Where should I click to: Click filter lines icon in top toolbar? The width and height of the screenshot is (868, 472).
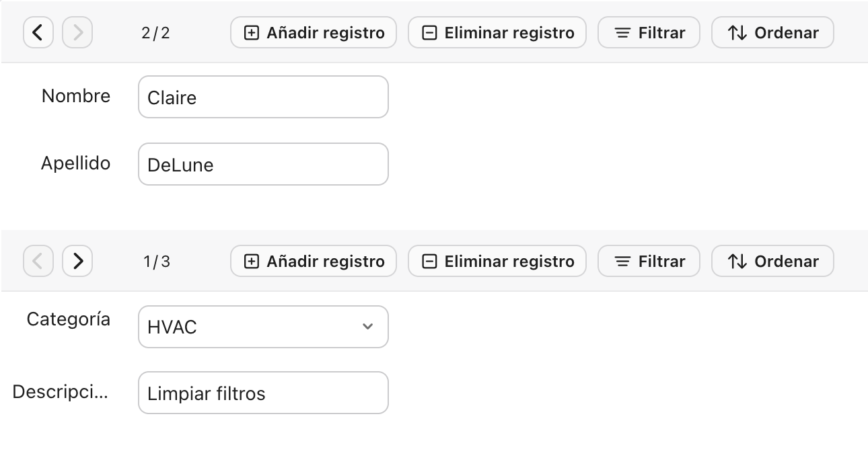[x=623, y=33]
